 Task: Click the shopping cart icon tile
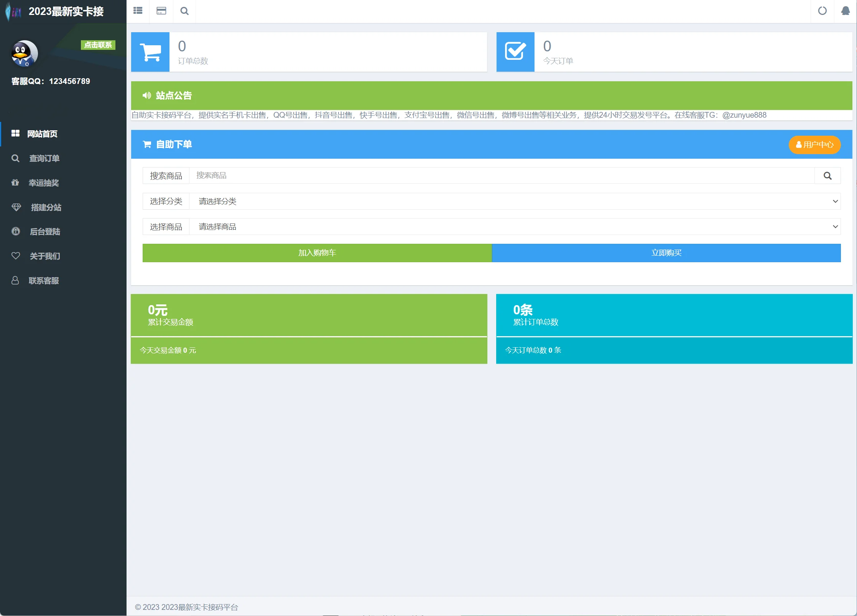[x=150, y=52]
